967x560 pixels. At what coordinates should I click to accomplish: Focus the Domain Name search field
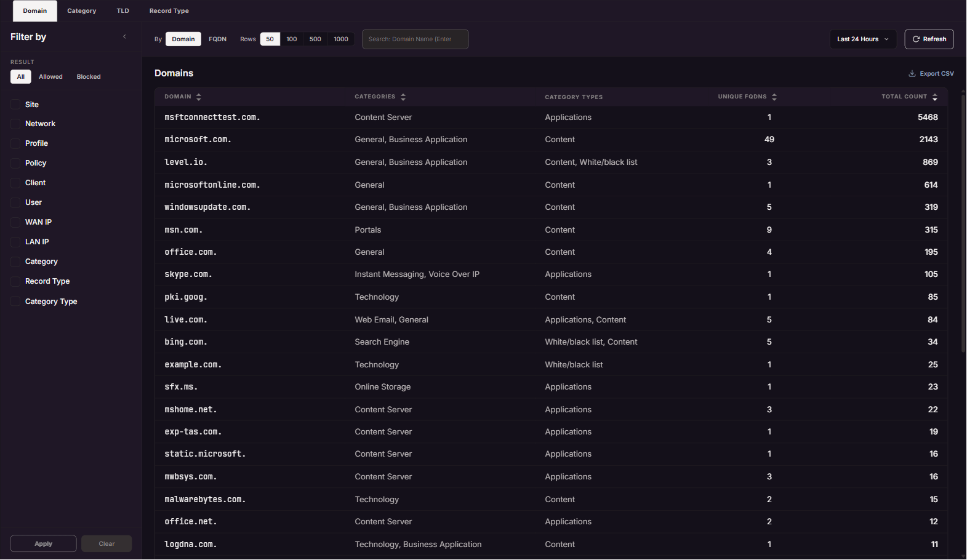point(415,39)
